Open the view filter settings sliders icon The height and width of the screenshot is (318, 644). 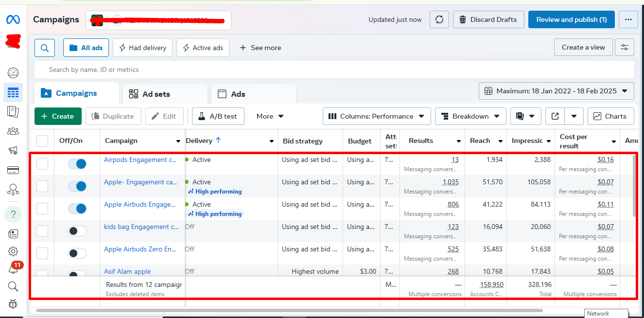624,47
